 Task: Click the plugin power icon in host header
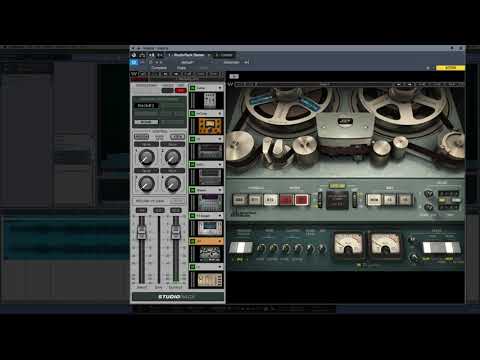(134, 55)
